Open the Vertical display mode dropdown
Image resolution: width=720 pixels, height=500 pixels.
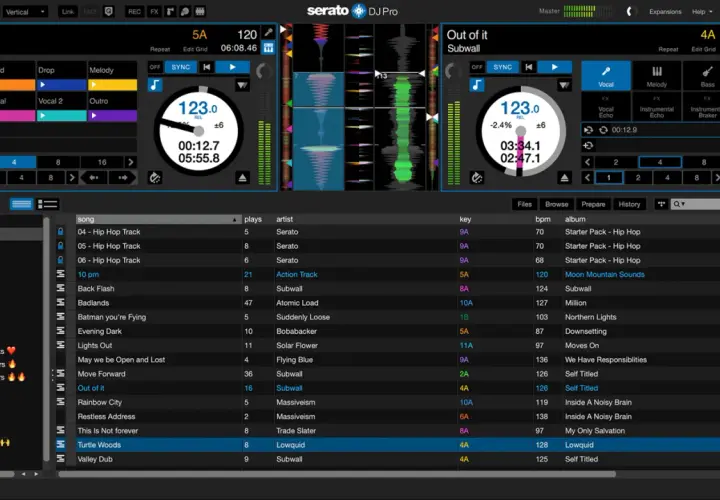[x=24, y=11]
